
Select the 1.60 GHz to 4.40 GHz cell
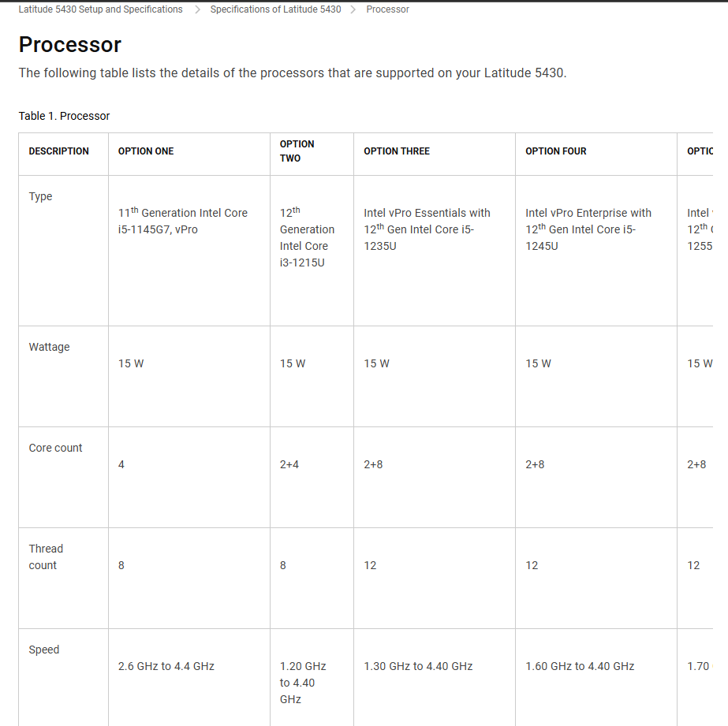pyautogui.click(x=580, y=666)
